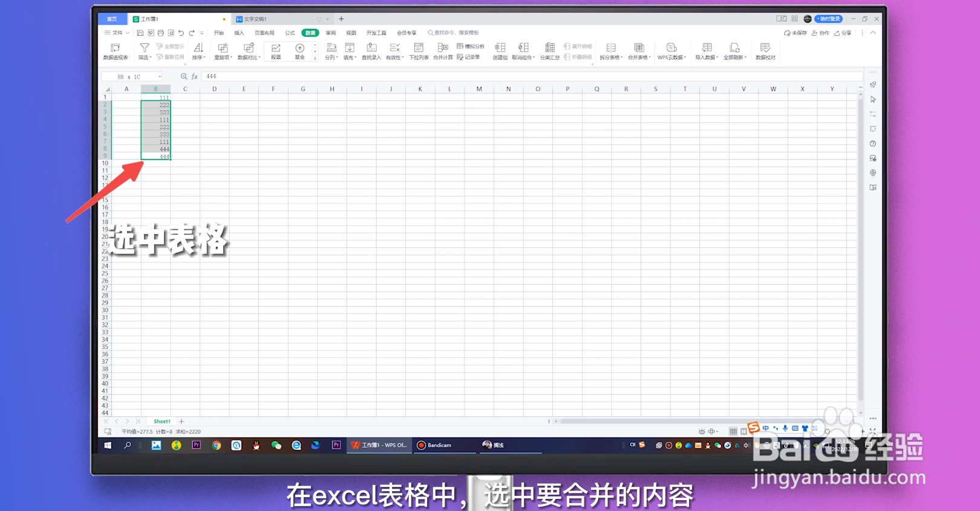
Task: Undo the last action
Action: click(x=181, y=33)
